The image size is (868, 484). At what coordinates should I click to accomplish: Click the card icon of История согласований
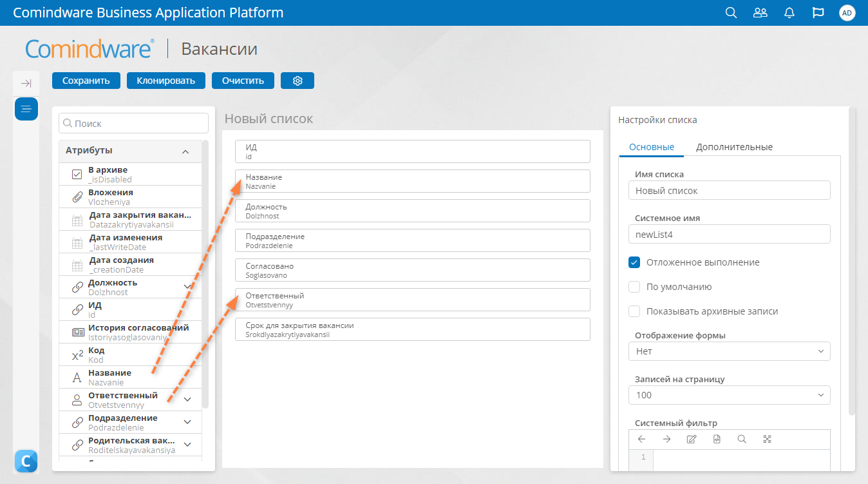[x=77, y=333]
